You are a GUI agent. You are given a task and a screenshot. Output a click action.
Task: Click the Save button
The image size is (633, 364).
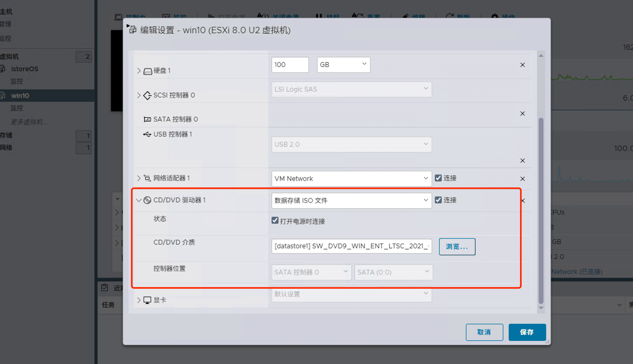[x=527, y=332]
